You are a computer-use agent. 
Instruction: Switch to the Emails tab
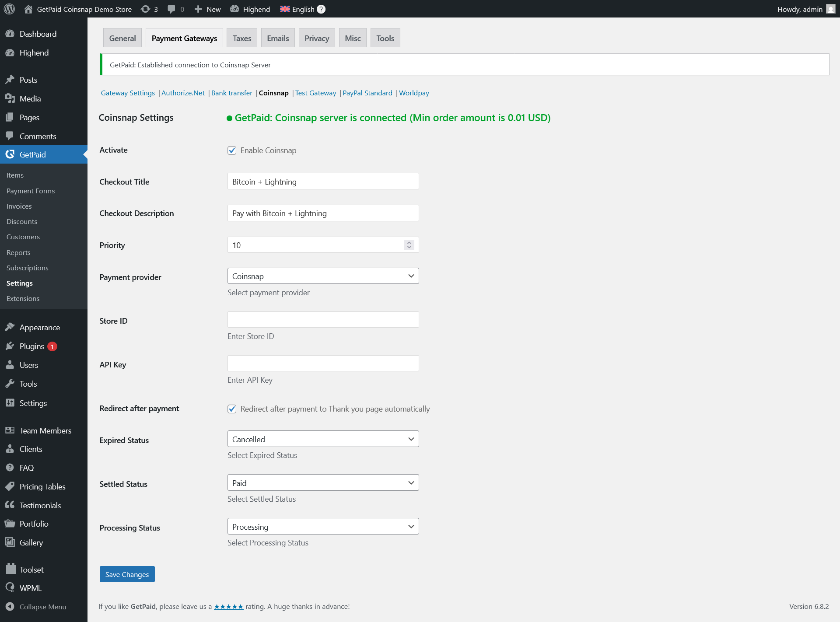click(278, 38)
